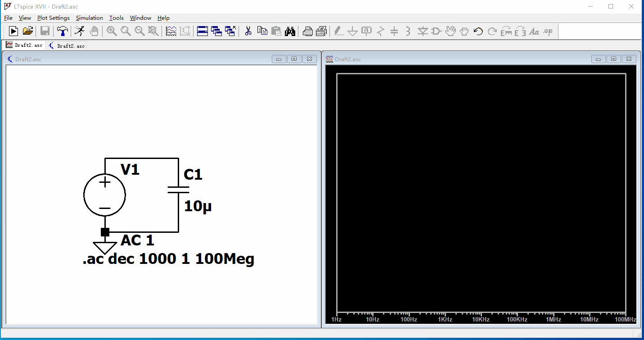
Task: Open the Tools menu
Action: [117, 18]
